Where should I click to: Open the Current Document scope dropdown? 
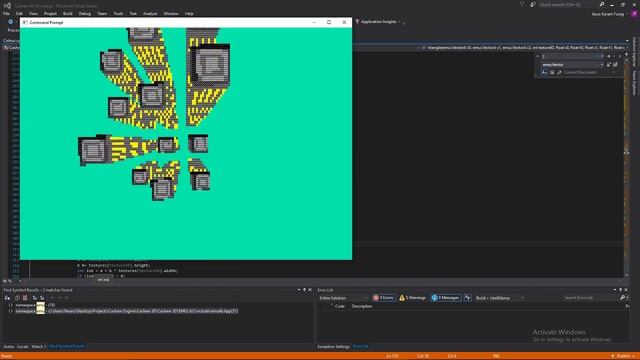(x=590, y=72)
